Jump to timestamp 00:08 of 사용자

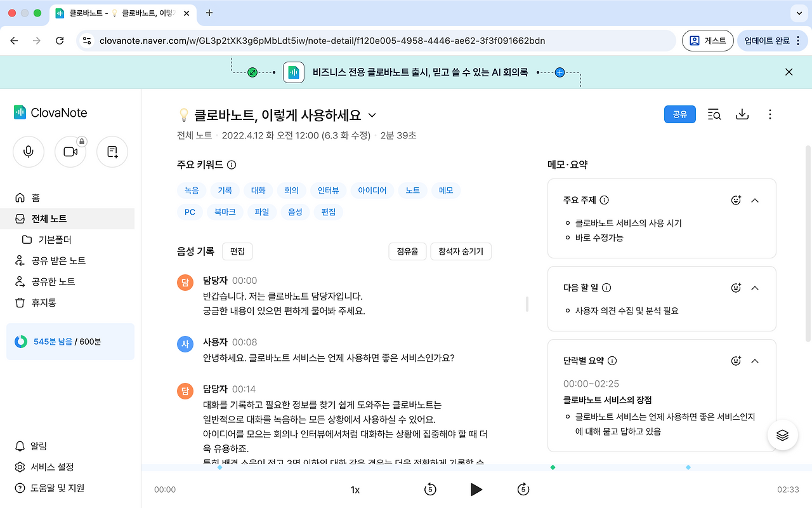tap(244, 342)
